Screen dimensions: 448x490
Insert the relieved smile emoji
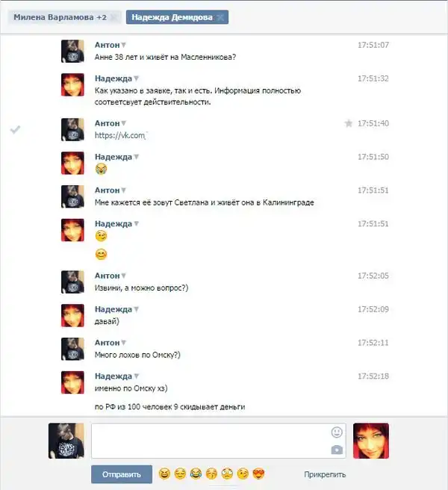click(x=180, y=474)
